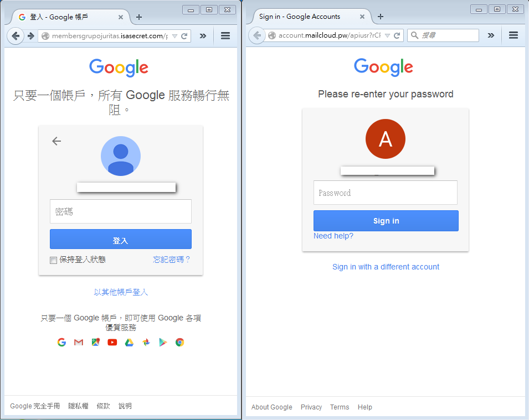Click the Gmail icon below the login card

(x=79, y=343)
